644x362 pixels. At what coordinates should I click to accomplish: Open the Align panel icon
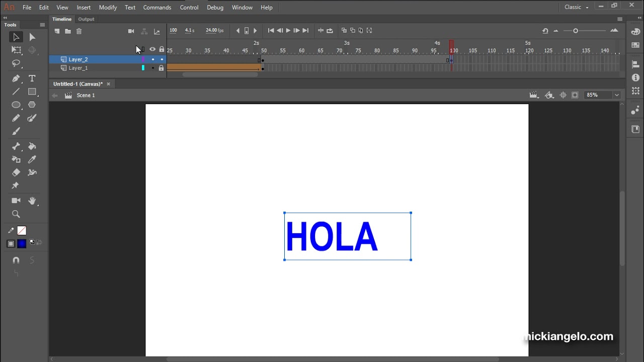click(x=635, y=64)
